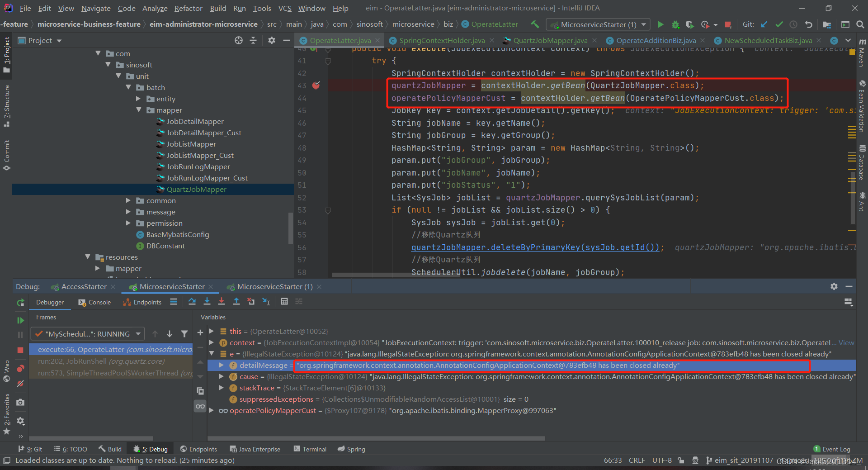This screenshot has height=470, width=868.
Task: Select AccessStarter debug session tab
Action: [x=84, y=286]
